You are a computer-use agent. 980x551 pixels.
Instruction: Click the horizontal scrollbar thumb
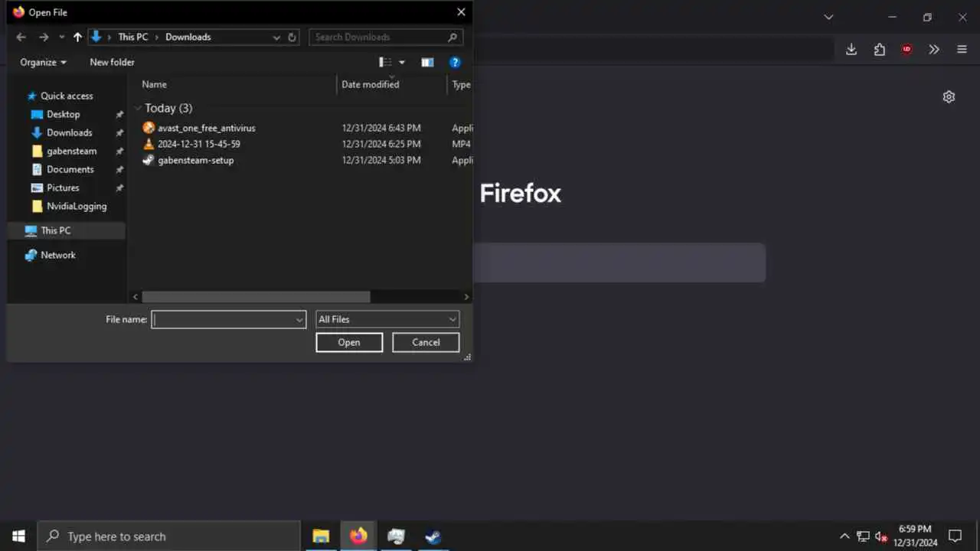[256, 296]
